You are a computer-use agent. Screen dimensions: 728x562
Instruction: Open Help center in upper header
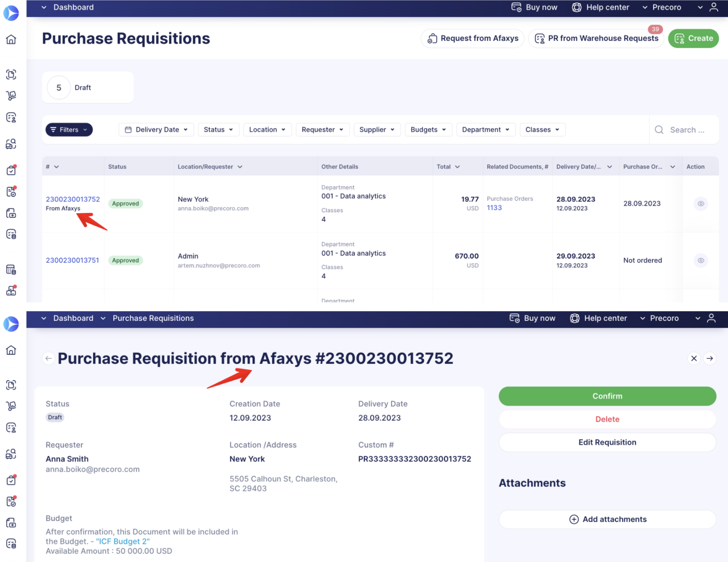pyautogui.click(x=600, y=7)
